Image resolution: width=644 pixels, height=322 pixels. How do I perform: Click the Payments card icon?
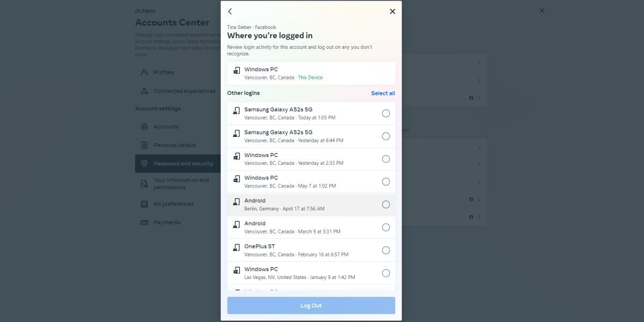pyautogui.click(x=144, y=223)
